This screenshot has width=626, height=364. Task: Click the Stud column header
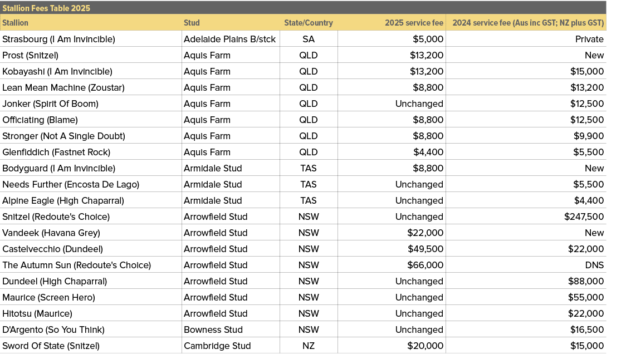click(x=192, y=23)
